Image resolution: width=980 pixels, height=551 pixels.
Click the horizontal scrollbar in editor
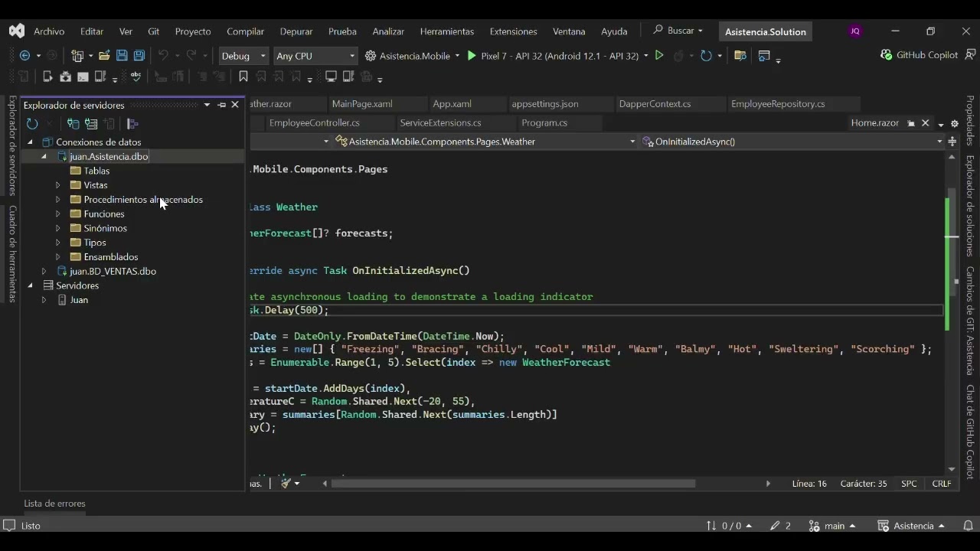(513, 484)
